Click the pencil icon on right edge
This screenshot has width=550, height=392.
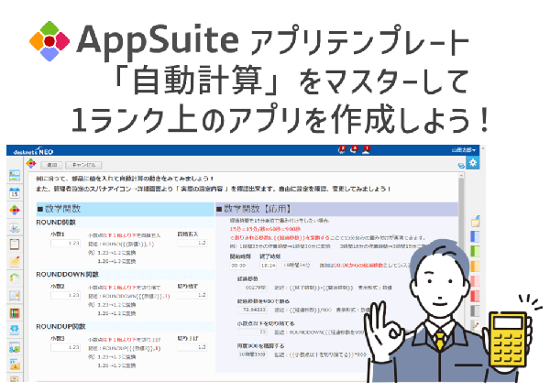pos(476,325)
